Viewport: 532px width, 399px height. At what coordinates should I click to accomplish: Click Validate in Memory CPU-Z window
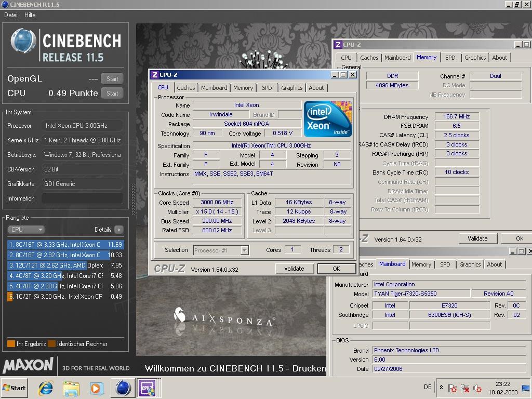478,238
